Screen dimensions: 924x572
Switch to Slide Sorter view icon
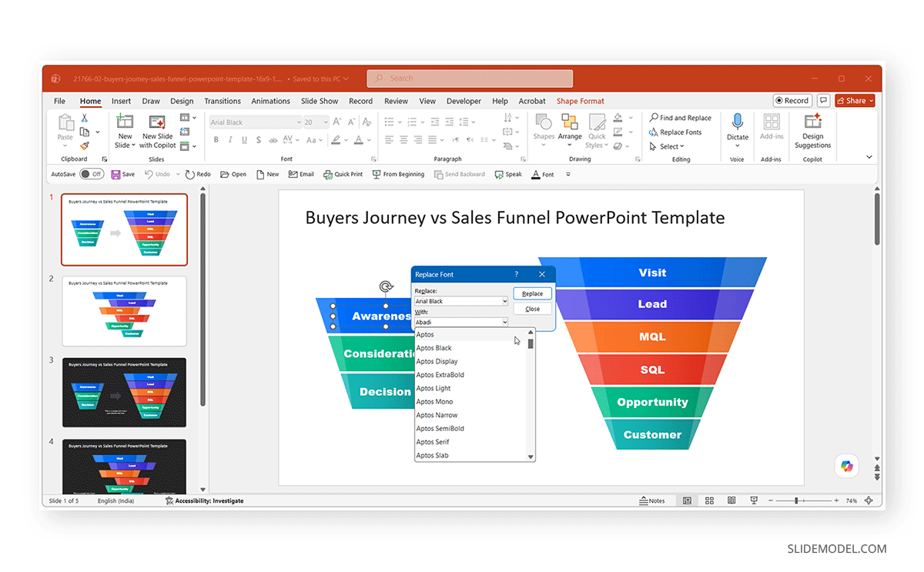click(x=710, y=500)
